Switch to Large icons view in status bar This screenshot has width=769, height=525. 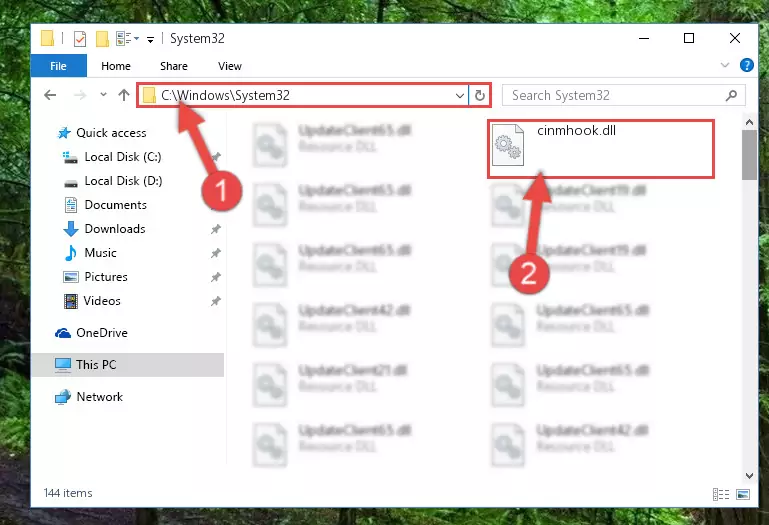743,494
